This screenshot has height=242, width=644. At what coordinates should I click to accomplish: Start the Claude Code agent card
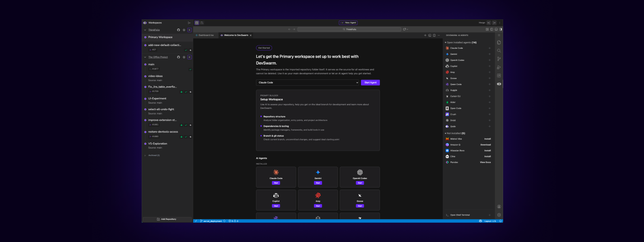tap(276, 183)
